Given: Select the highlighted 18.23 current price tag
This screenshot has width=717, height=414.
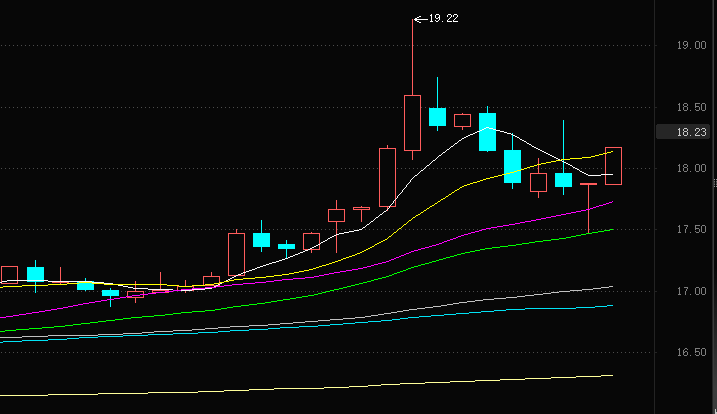Looking at the screenshot, I should pos(683,132).
